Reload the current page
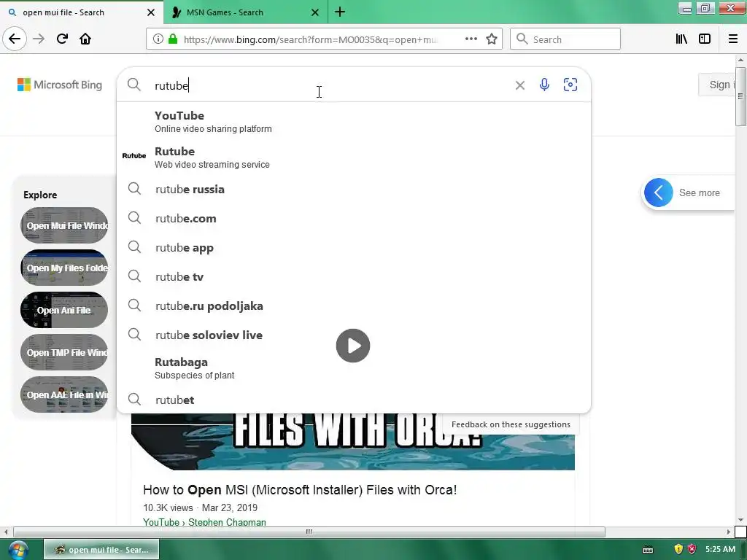 coord(62,39)
